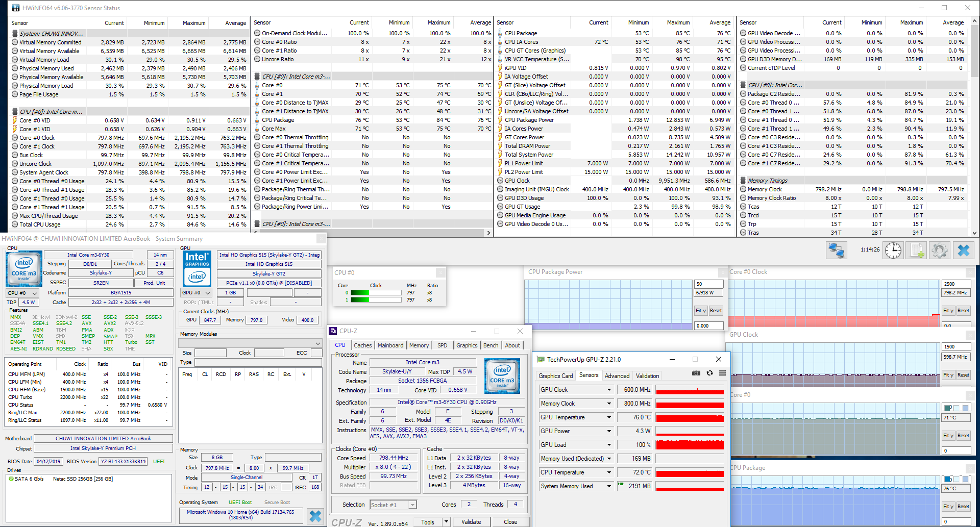Expand the GPU Temperature sensor dropdown in GPU-Z

point(609,417)
